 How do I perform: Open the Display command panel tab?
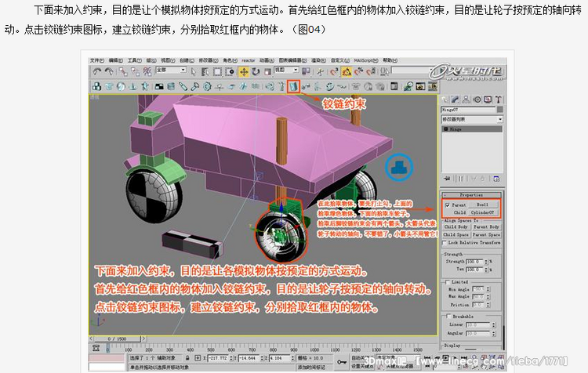(488, 100)
